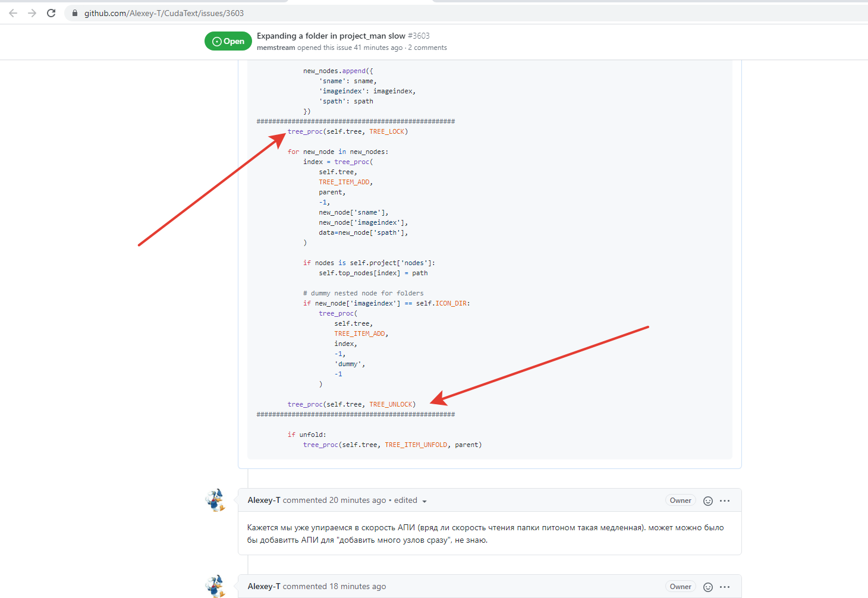The height and width of the screenshot is (598, 868).
Task: Expand the 'edited' history dropdown arrow
Action: (x=424, y=501)
